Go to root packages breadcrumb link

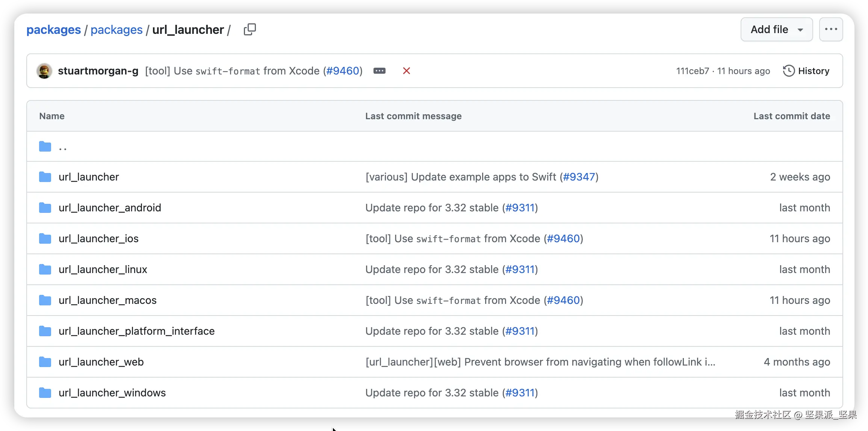(x=53, y=30)
